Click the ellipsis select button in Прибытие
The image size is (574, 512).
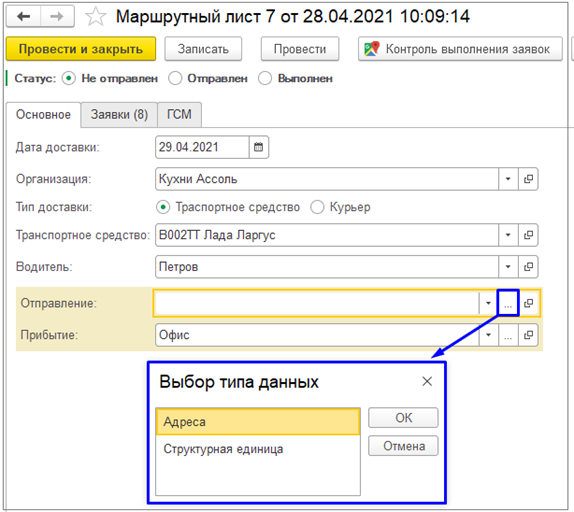508,335
